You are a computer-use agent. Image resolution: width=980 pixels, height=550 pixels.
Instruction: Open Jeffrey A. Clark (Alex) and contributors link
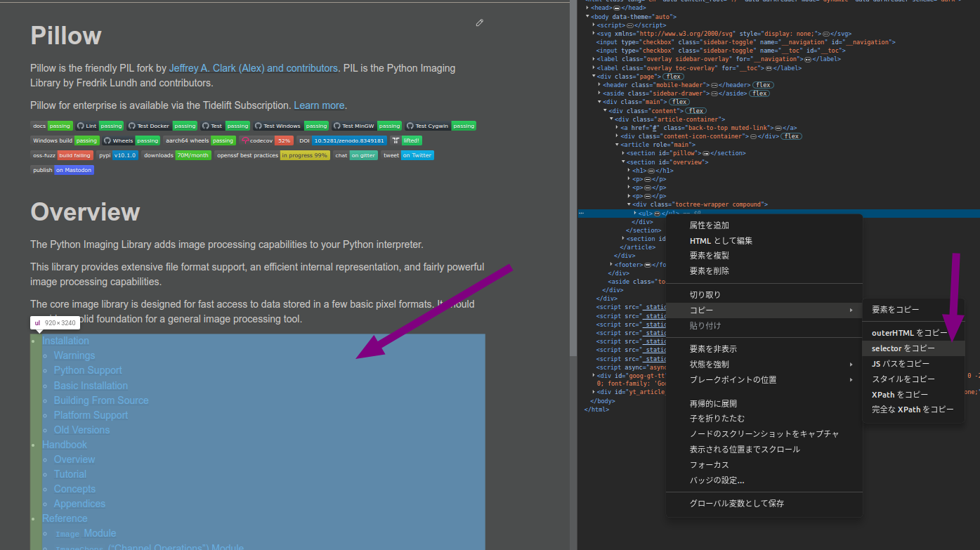click(253, 68)
